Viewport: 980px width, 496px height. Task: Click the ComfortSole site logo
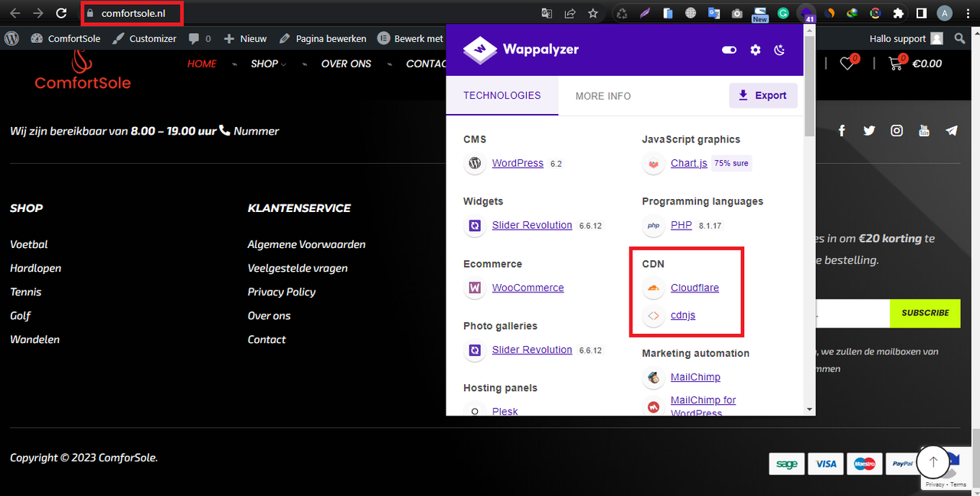(83, 69)
